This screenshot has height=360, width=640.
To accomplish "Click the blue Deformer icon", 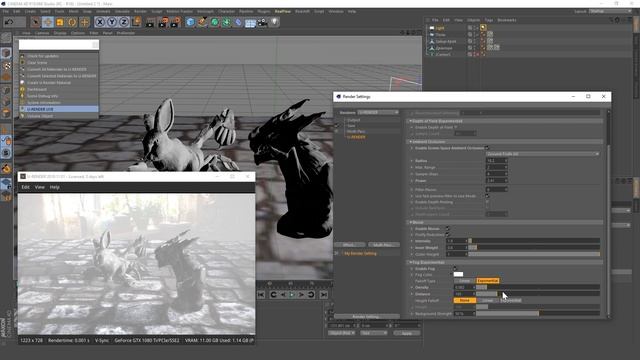I will (x=238, y=22).
